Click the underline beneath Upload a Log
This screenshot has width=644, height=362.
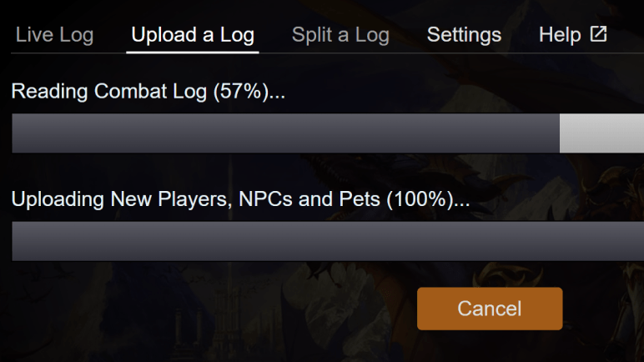point(193,52)
